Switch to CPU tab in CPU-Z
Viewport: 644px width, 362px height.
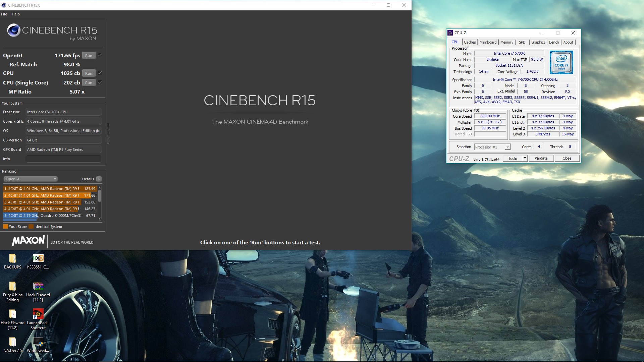click(x=455, y=42)
